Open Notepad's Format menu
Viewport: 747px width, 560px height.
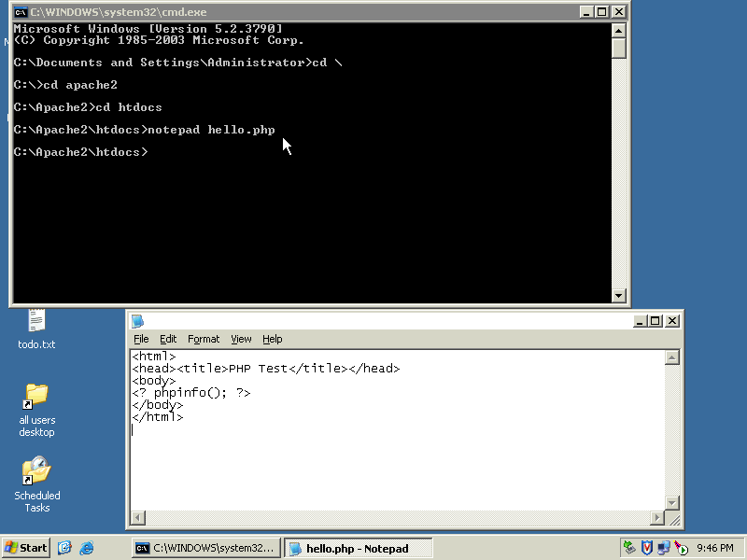click(204, 339)
